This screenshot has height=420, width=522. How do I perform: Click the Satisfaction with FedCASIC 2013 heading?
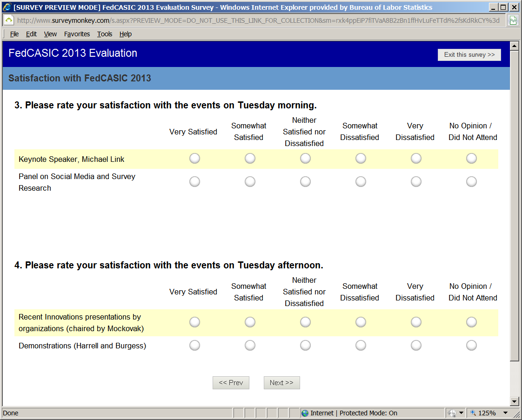[x=80, y=78]
